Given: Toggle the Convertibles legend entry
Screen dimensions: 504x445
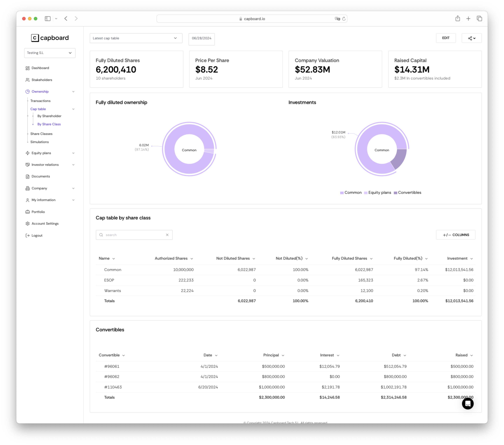Looking at the screenshot, I should pyautogui.click(x=407, y=192).
